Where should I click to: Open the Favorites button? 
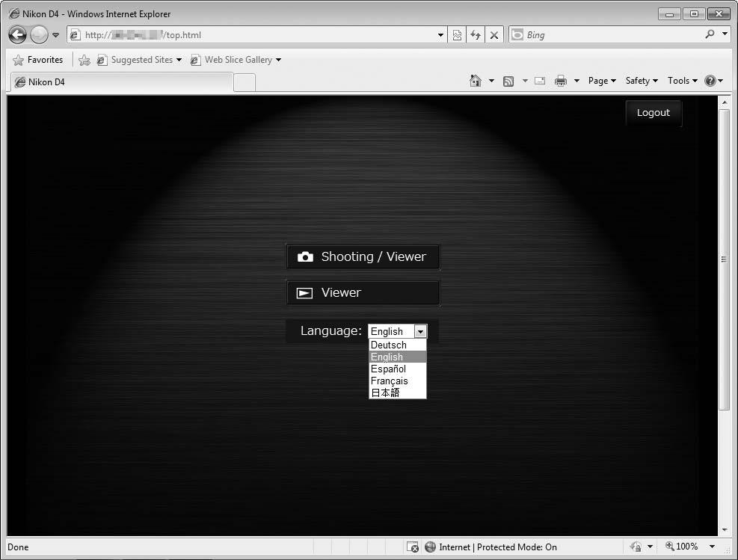point(39,60)
